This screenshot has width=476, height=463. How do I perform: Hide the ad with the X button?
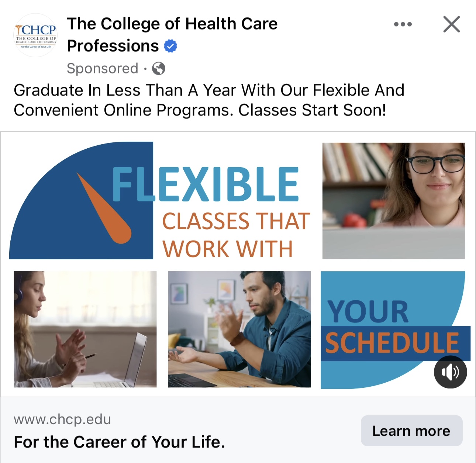coord(451,24)
